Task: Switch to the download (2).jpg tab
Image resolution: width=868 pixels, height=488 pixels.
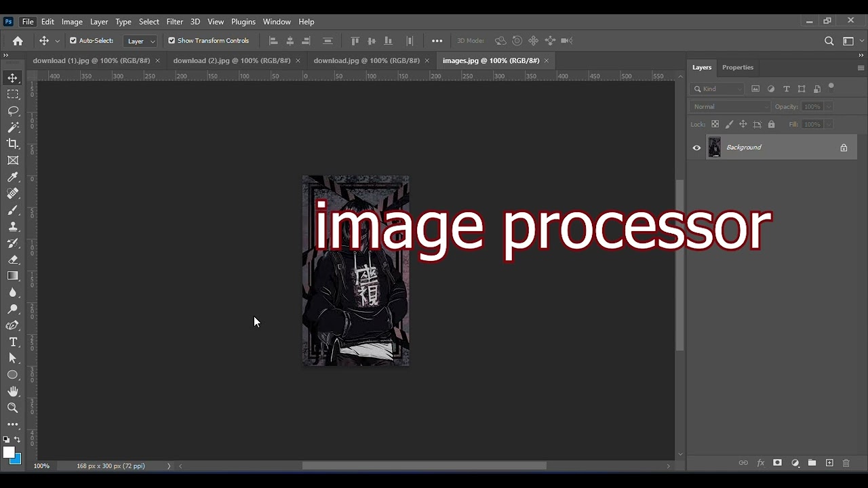Action: click(x=231, y=60)
